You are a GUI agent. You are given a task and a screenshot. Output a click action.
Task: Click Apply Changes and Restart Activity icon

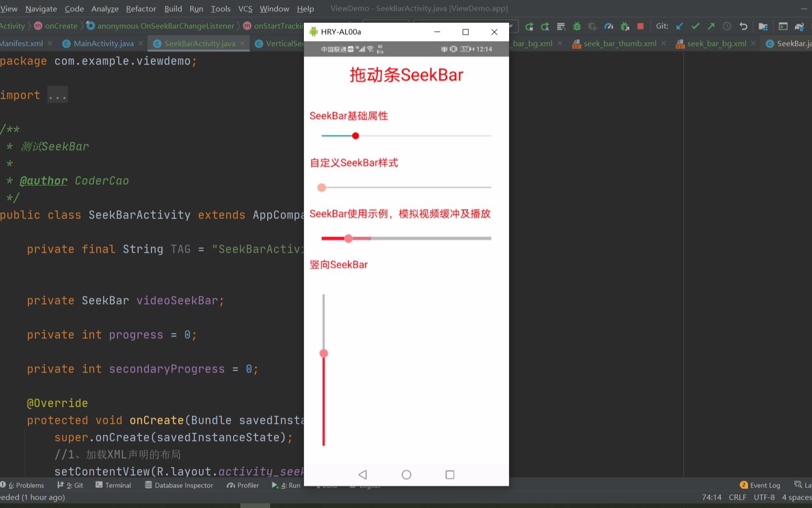(545, 26)
